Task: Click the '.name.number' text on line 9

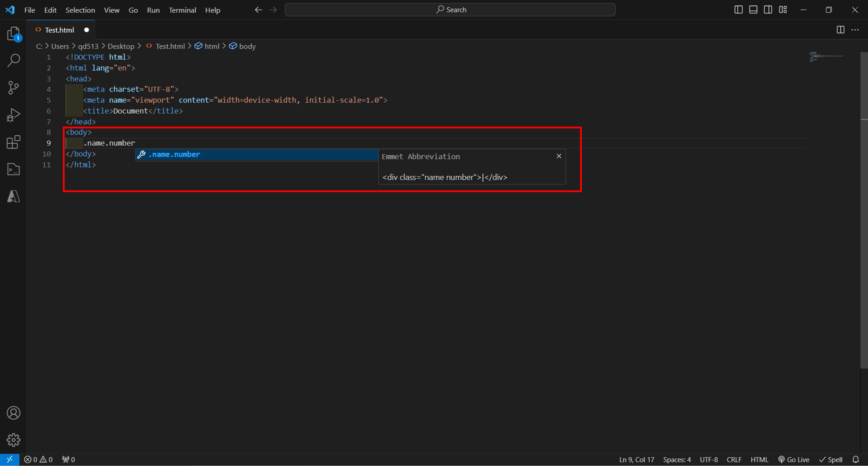Action: click(x=109, y=143)
